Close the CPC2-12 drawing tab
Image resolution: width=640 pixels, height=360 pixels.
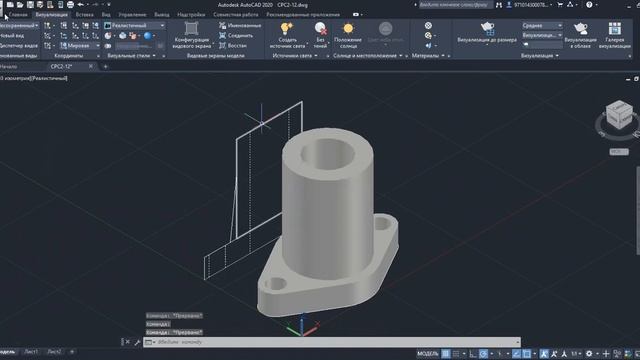[91, 66]
